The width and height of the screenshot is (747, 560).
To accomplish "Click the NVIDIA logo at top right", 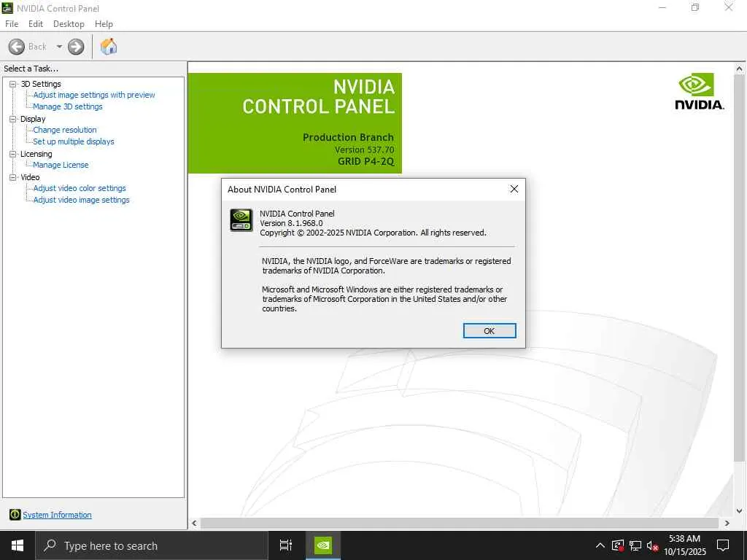I will pyautogui.click(x=699, y=91).
